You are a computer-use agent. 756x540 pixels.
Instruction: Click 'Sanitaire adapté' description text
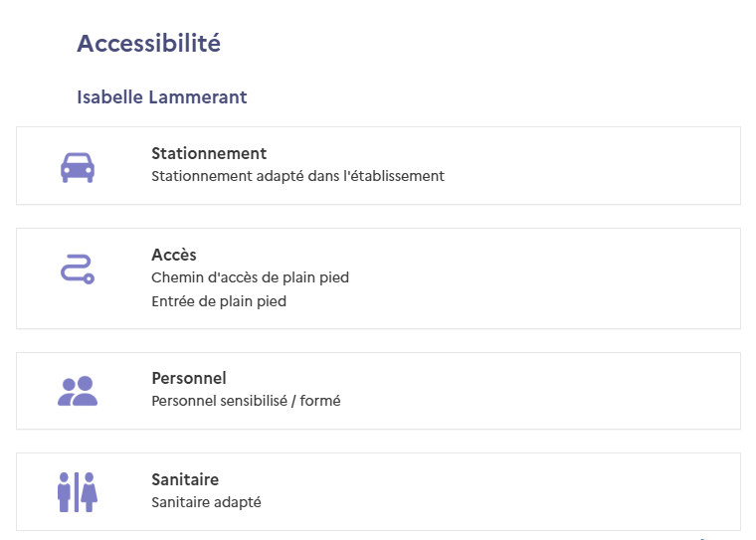click(x=206, y=502)
